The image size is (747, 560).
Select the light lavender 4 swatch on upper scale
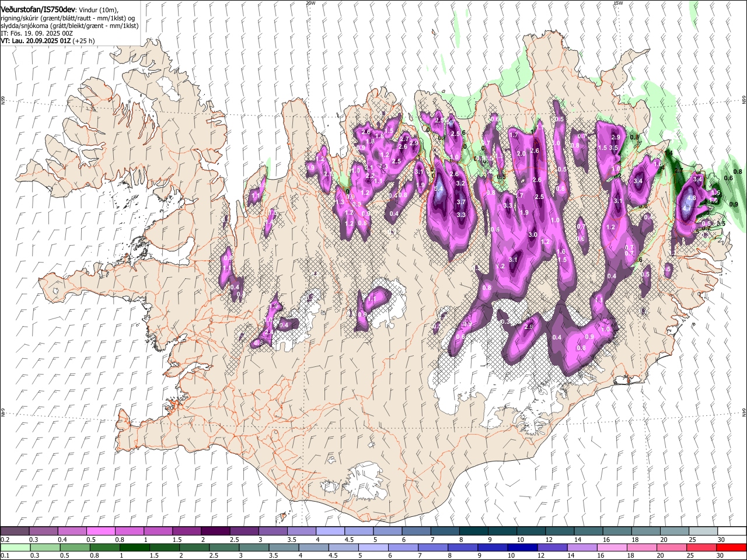coord(329,531)
